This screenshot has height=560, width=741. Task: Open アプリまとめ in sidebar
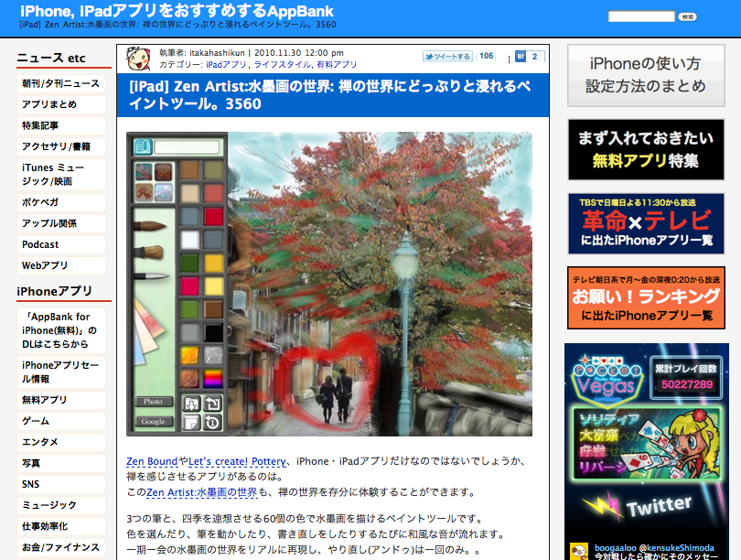pyautogui.click(x=61, y=104)
